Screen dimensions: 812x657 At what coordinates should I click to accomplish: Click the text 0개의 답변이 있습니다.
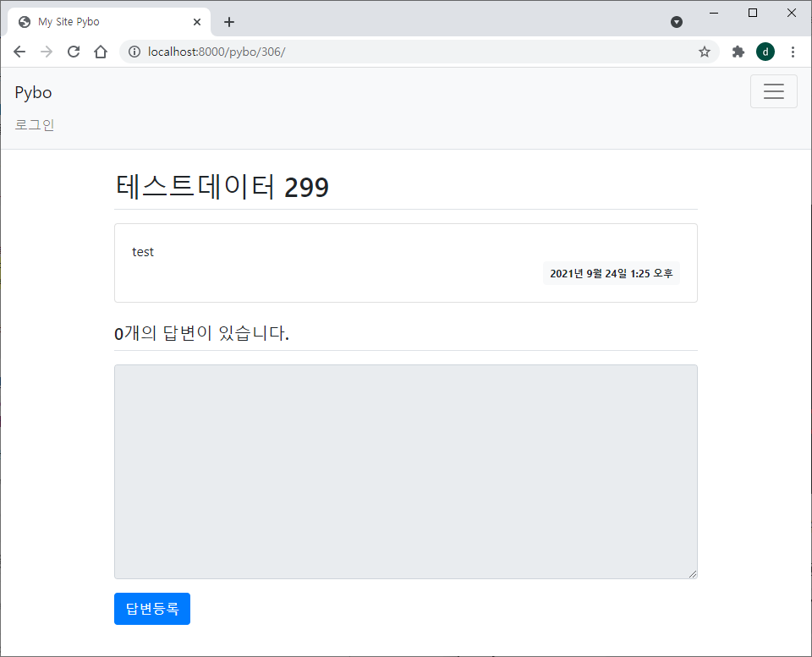(201, 333)
